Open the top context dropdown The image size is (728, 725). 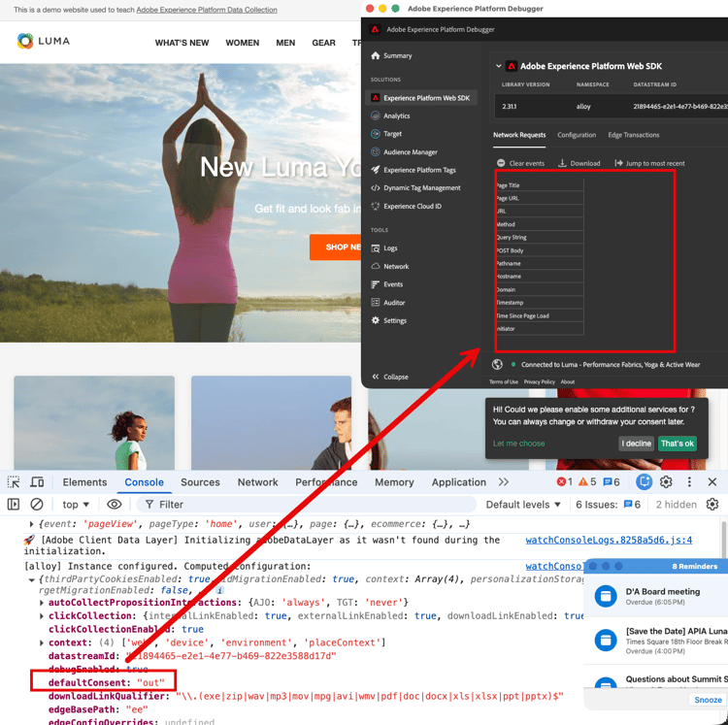[x=76, y=505]
